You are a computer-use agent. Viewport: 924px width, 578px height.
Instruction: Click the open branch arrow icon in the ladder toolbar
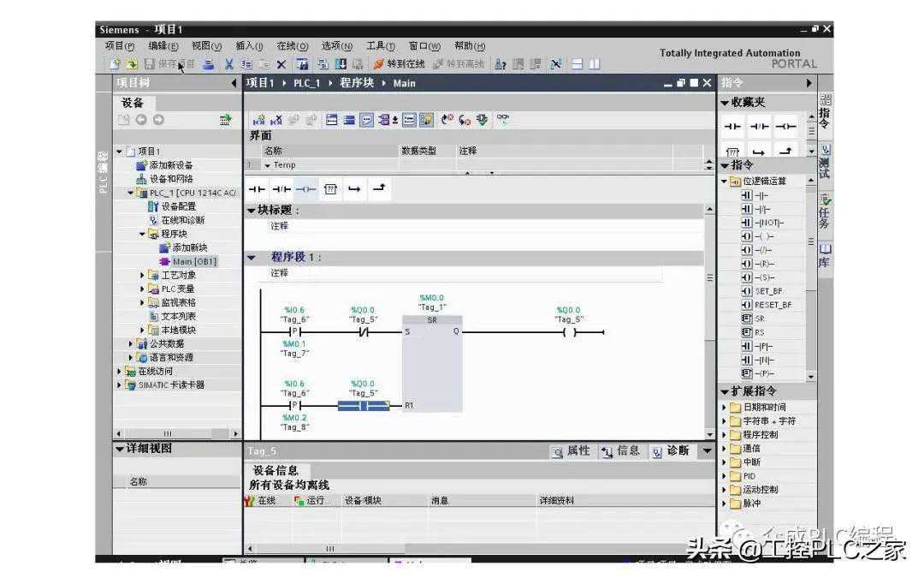click(x=354, y=189)
